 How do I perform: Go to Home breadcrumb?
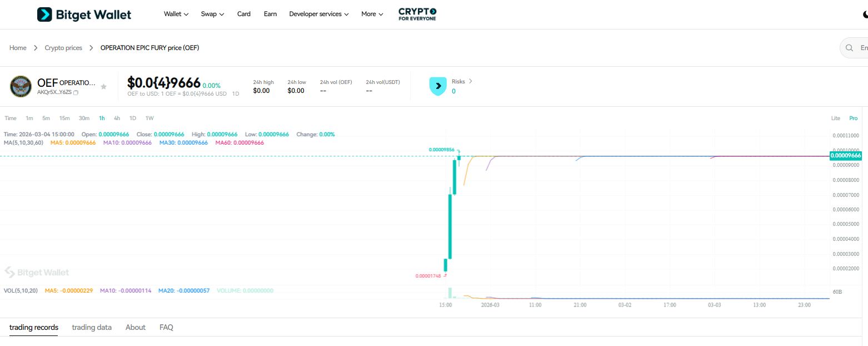[x=18, y=48]
